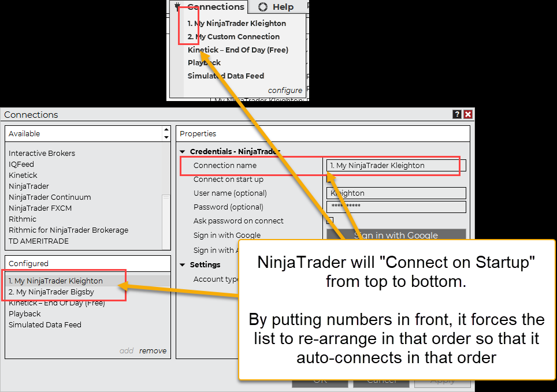Close the Connections dialog
Viewport: 557px width, 392px height.
click(468, 114)
